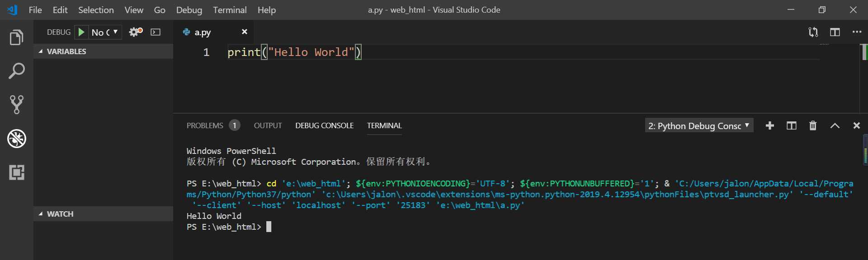Create a new terminal with plus icon
This screenshot has width=868, height=260.
point(770,125)
